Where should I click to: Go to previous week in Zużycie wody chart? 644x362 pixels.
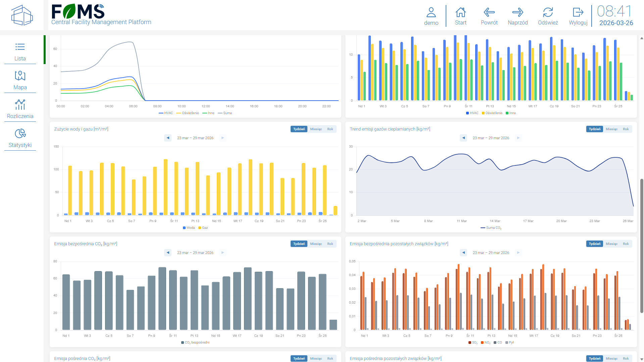click(x=168, y=138)
